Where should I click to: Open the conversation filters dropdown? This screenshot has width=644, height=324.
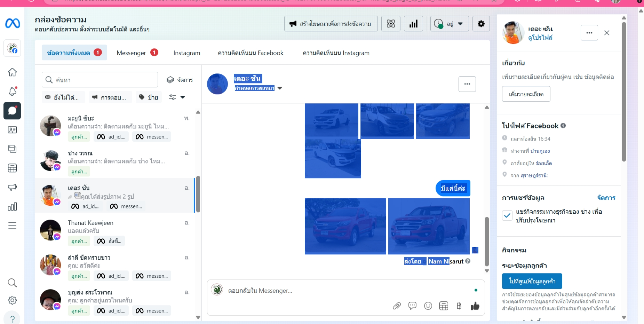click(x=177, y=97)
